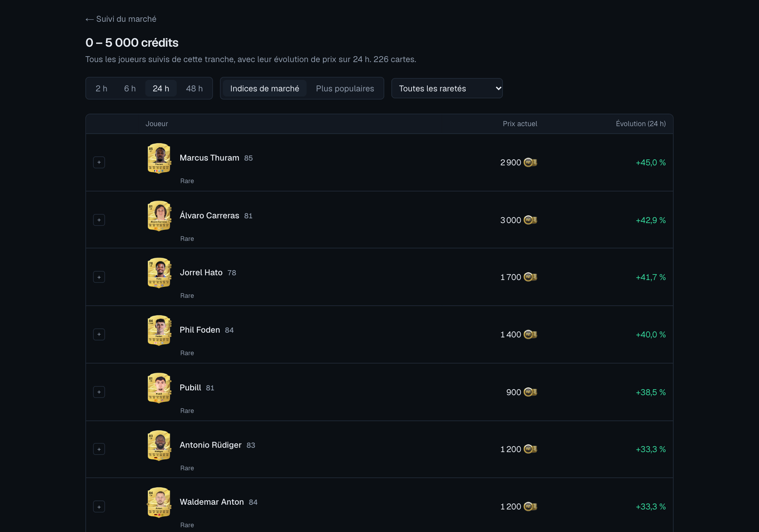Click the Phil Foden player name

point(200,330)
